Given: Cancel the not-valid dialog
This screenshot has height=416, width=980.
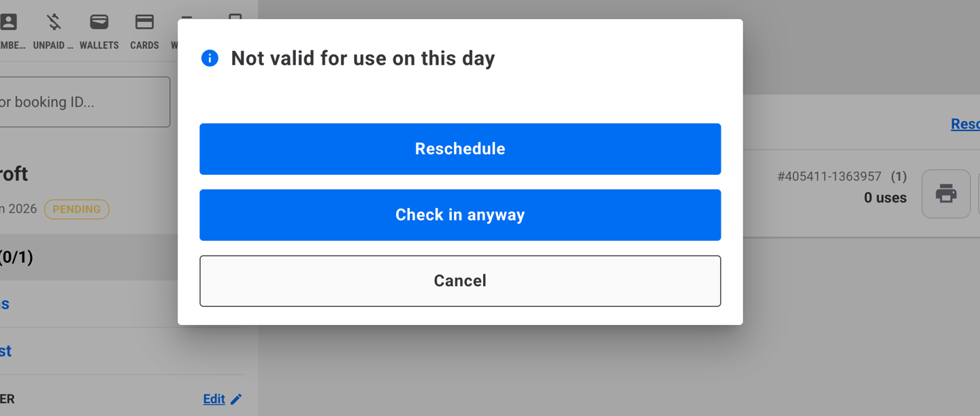Looking at the screenshot, I should (x=460, y=281).
